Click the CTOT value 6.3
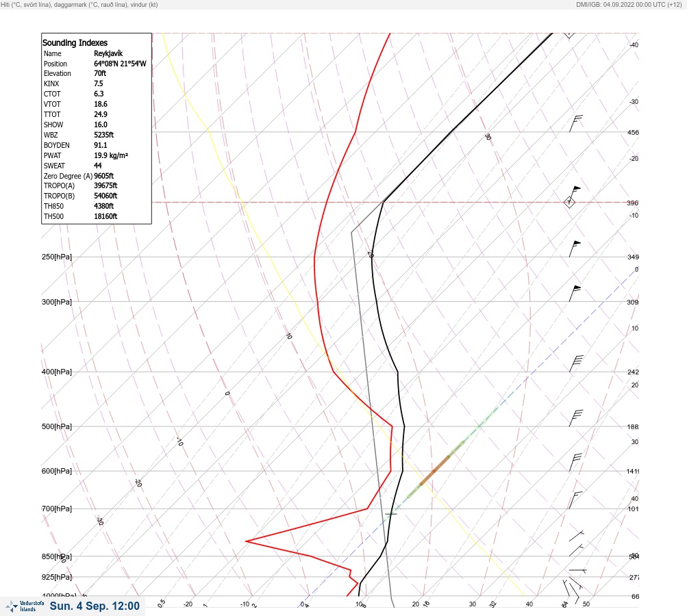This screenshot has height=616, width=687. 99,94
